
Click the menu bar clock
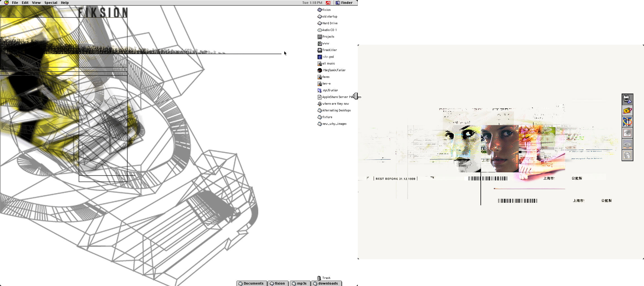[x=312, y=3]
